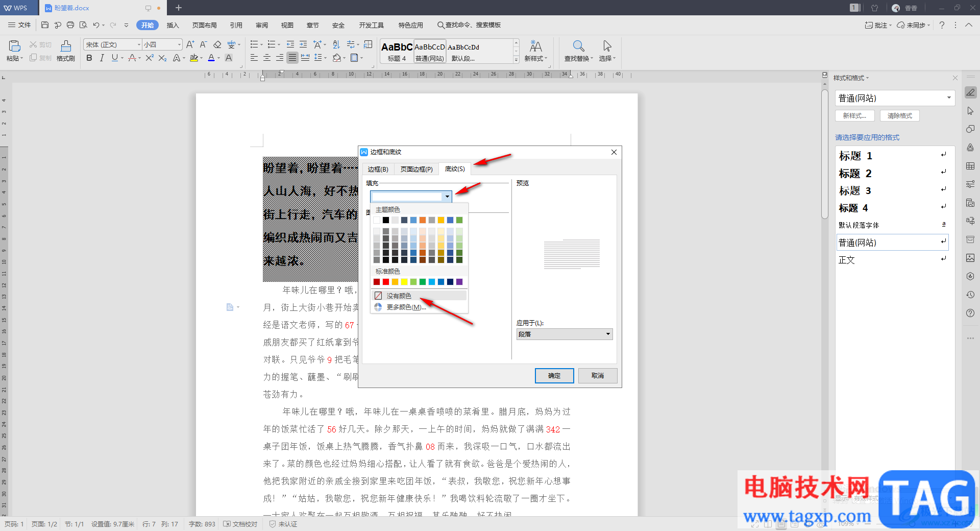Expand the current style dropdown in Styles pane

[949, 98]
